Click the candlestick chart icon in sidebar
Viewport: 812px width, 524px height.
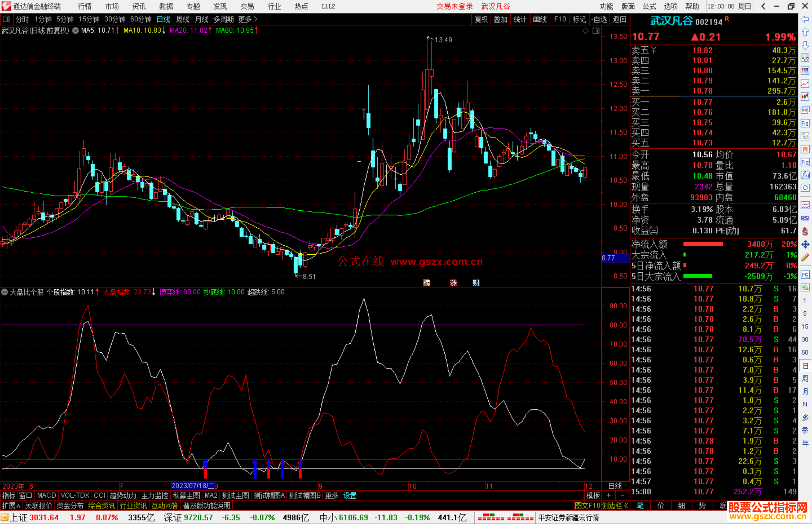(x=805, y=97)
